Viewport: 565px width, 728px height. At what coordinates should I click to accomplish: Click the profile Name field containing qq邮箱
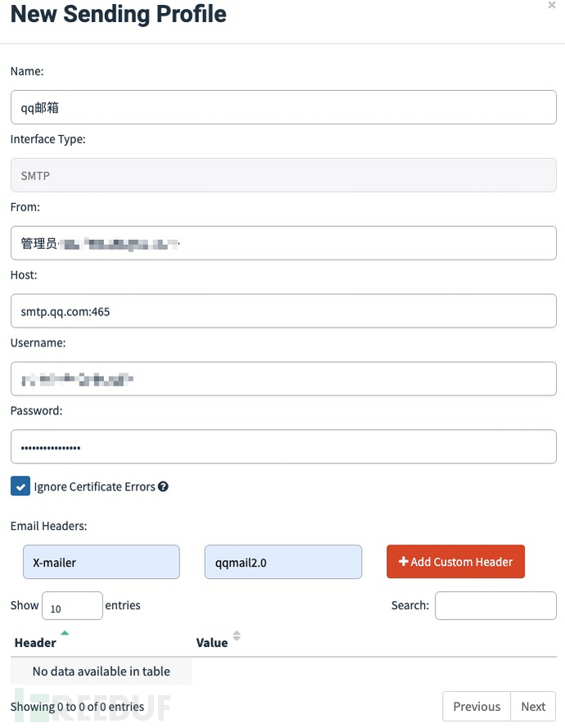(x=282, y=106)
